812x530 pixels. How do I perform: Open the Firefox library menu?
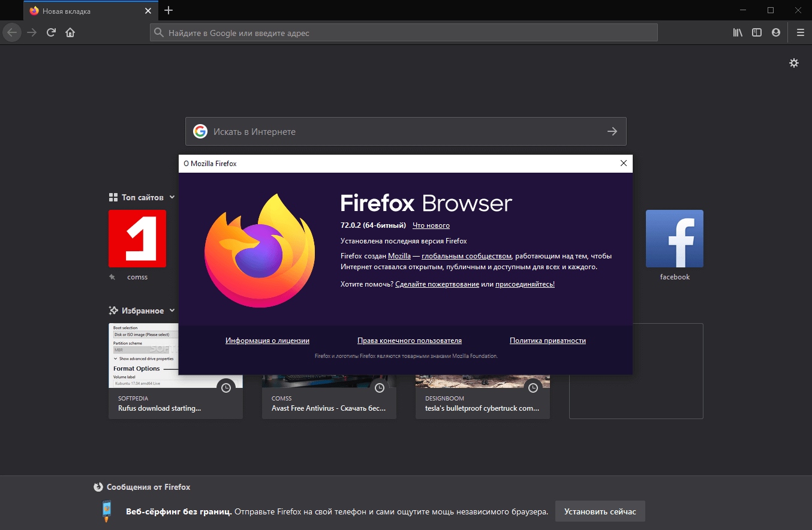(737, 32)
